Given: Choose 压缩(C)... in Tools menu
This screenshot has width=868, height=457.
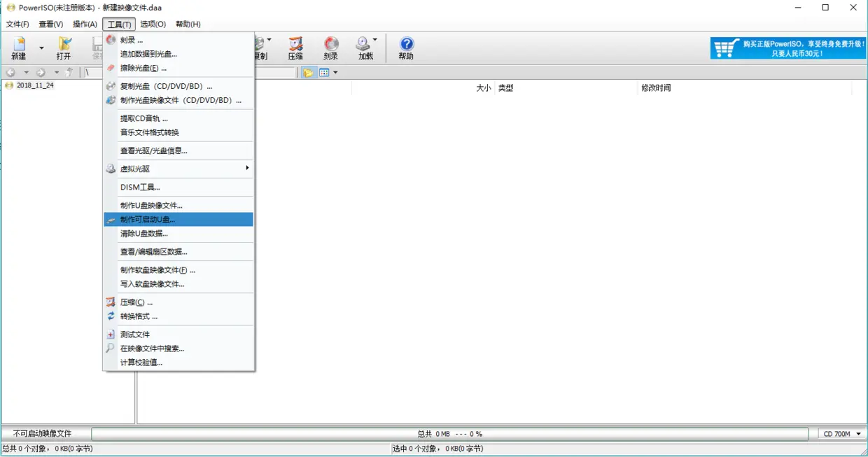Looking at the screenshot, I should coord(178,302).
